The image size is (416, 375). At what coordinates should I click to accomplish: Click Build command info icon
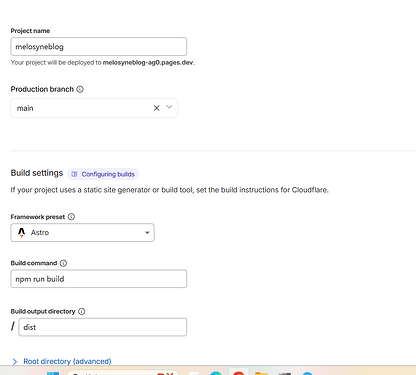63,263
